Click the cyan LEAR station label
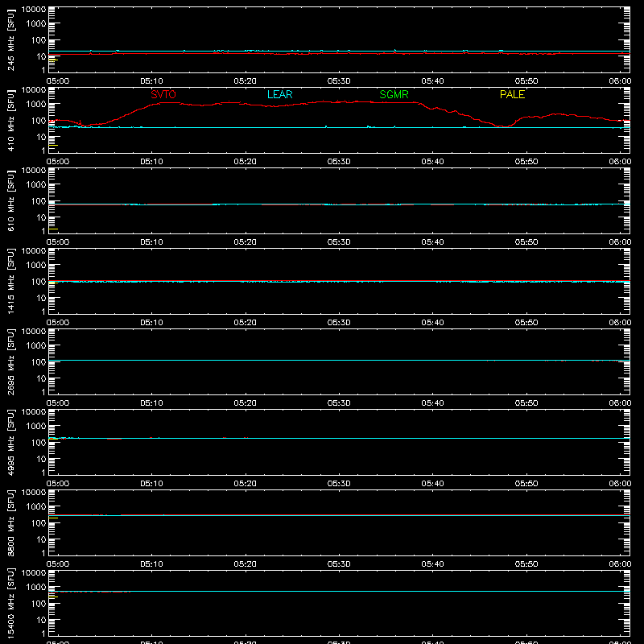Image resolution: width=644 pixels, height=644 pixels. pos(279,94)
